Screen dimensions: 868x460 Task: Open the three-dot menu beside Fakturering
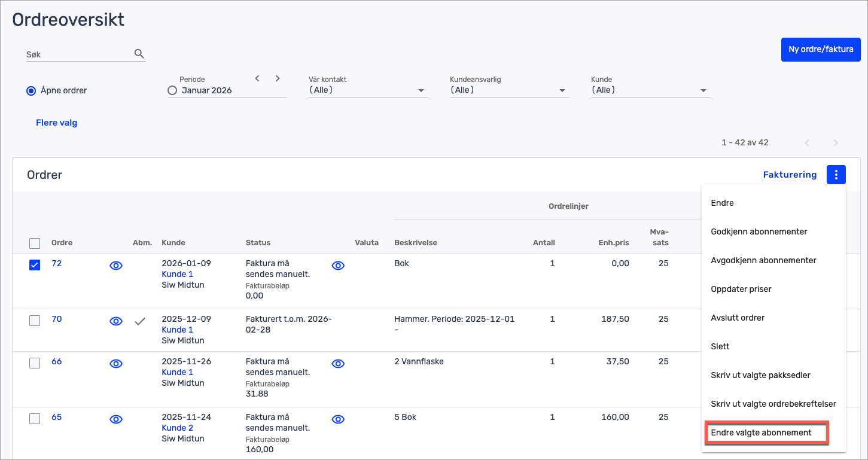click(836, 175)
